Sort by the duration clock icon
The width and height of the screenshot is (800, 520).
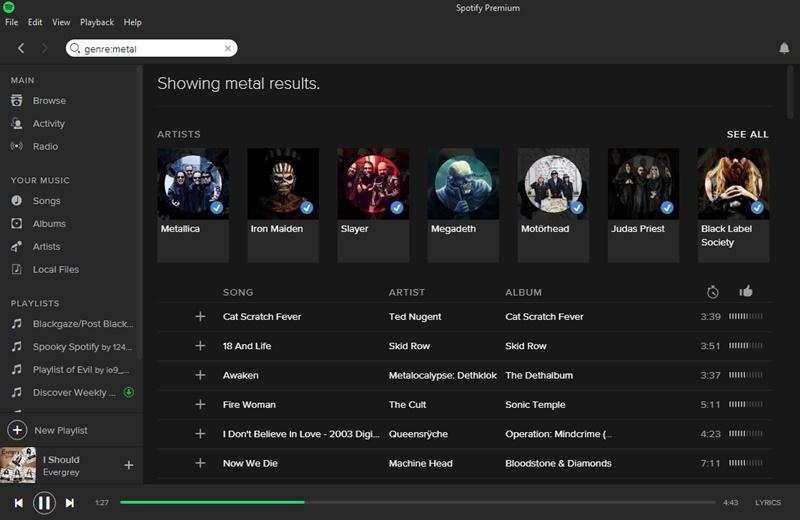click(712, 292)
